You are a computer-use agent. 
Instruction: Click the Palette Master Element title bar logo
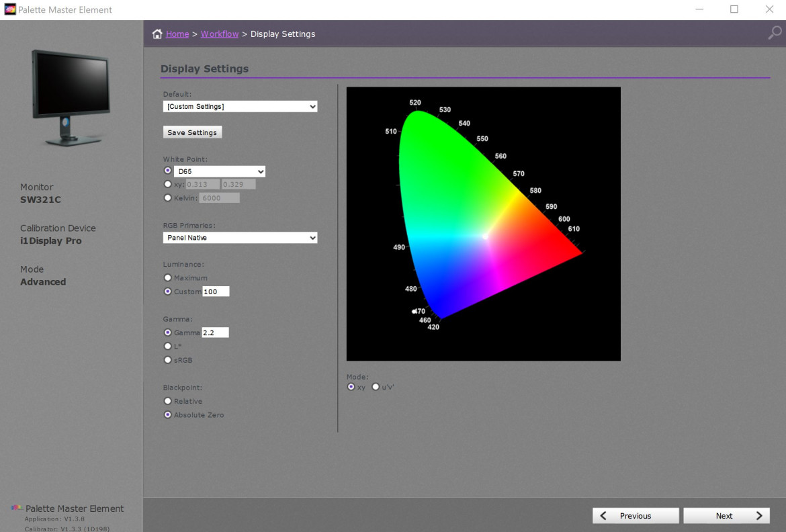9,9
